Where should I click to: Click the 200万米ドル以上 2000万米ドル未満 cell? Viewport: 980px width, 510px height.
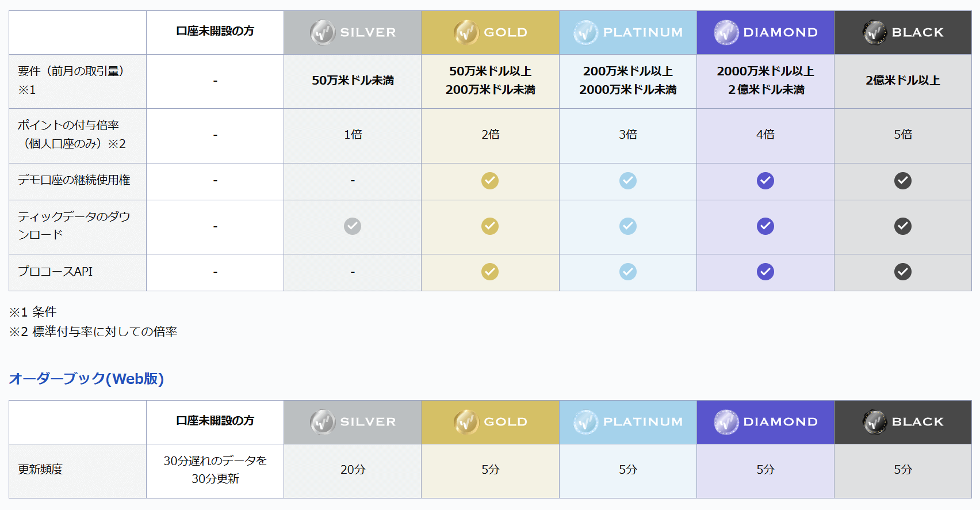[628, 81]
